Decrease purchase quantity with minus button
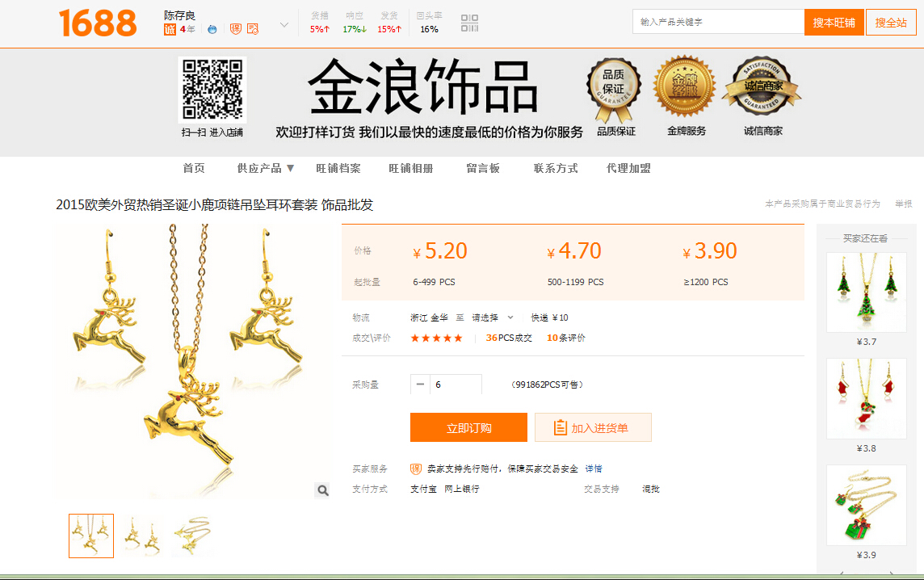The width and height of the screenshot is (924, 580). point(420,385)
